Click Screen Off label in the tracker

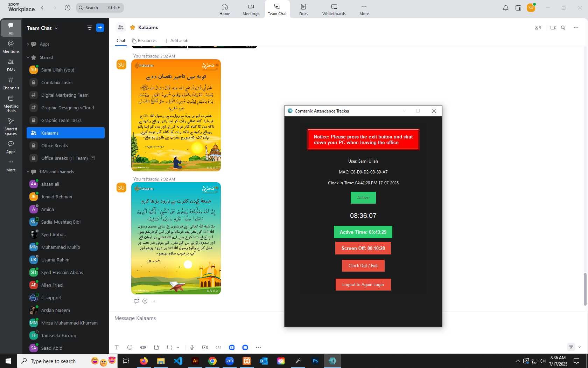363,248
